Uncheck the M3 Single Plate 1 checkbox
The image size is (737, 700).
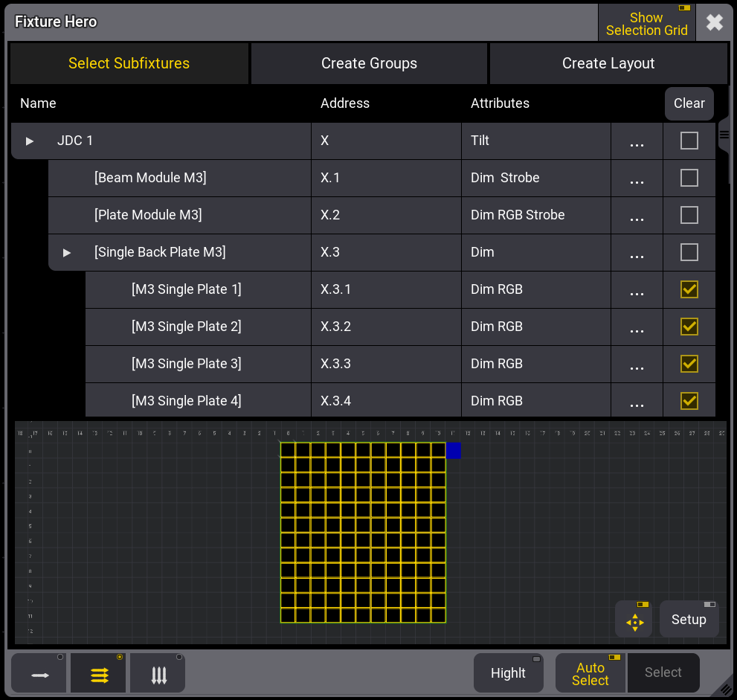[689, 289]
